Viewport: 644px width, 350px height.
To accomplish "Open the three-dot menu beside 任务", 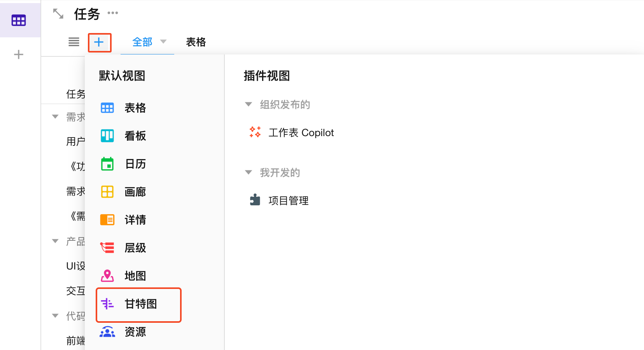I will click(x=113, y=13).
